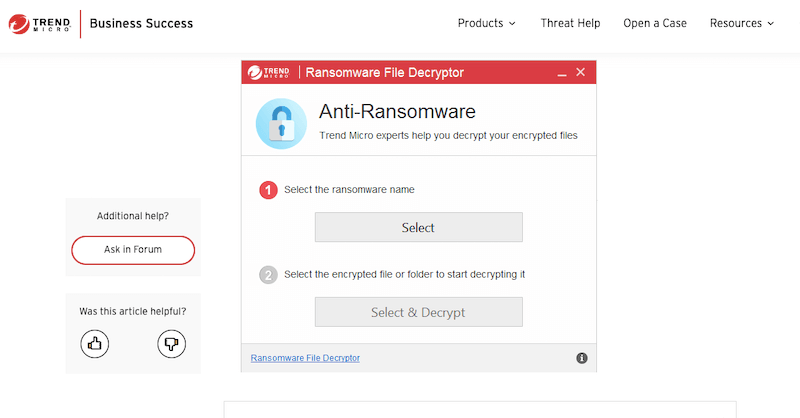This screenshot has height=418, width=800.
Task: Click the Trend Micro logo in decryptor title bar
Action: point(269,72)
